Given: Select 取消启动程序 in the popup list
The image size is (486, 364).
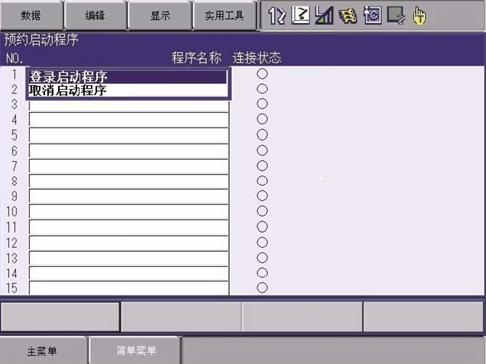Looking at the screenshot, I should (x=127, y=90).
